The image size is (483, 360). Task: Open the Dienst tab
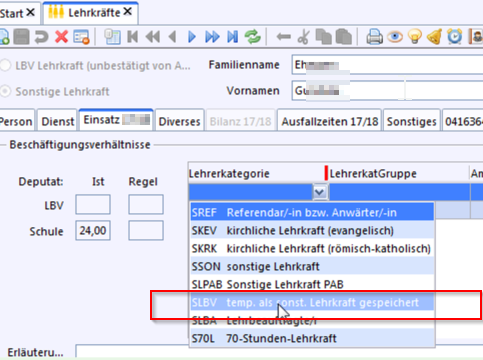[57, 121]
